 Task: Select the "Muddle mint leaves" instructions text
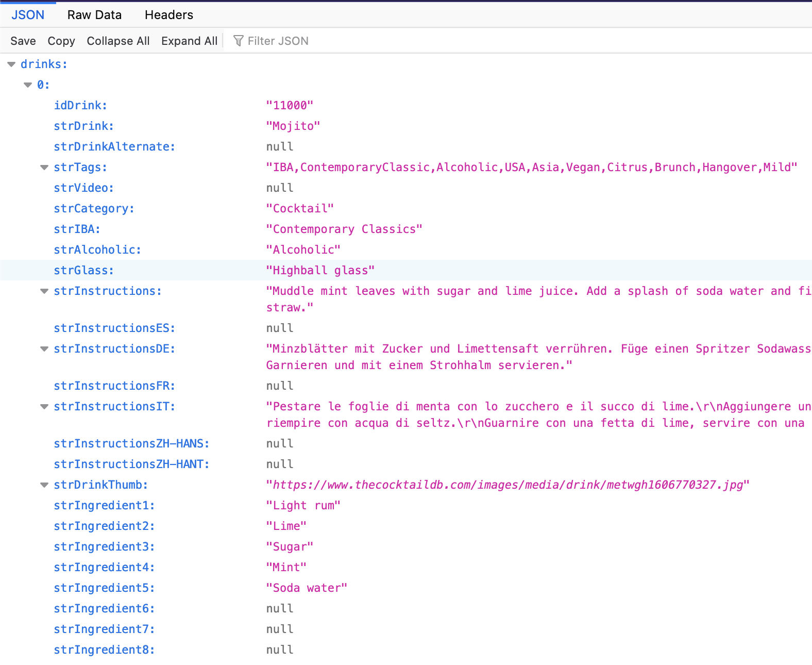539,299
